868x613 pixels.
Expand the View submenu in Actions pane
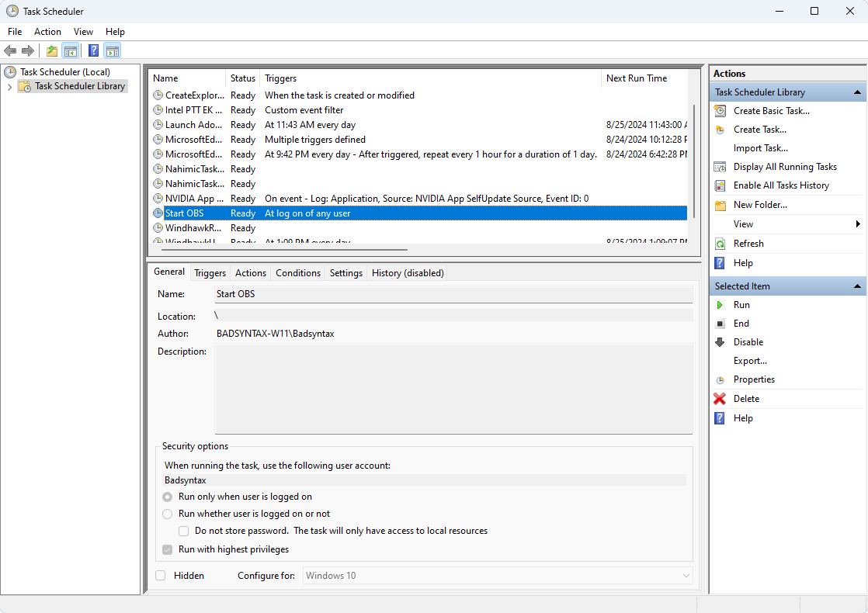click(743, 223)
